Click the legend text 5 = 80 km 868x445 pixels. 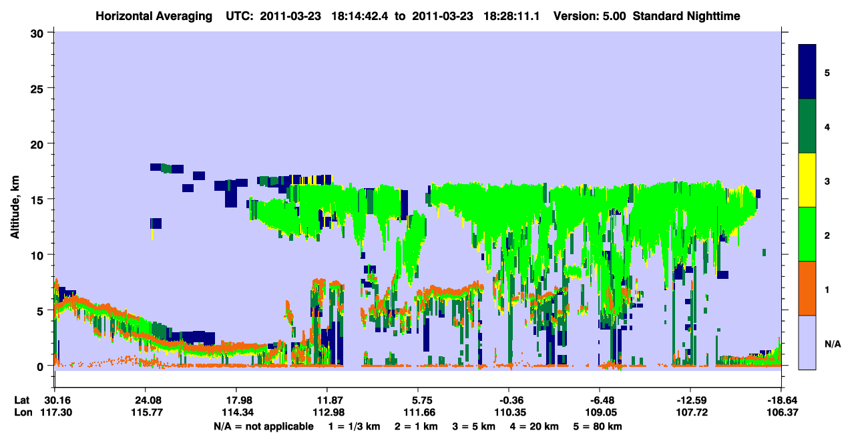point(597,426)
